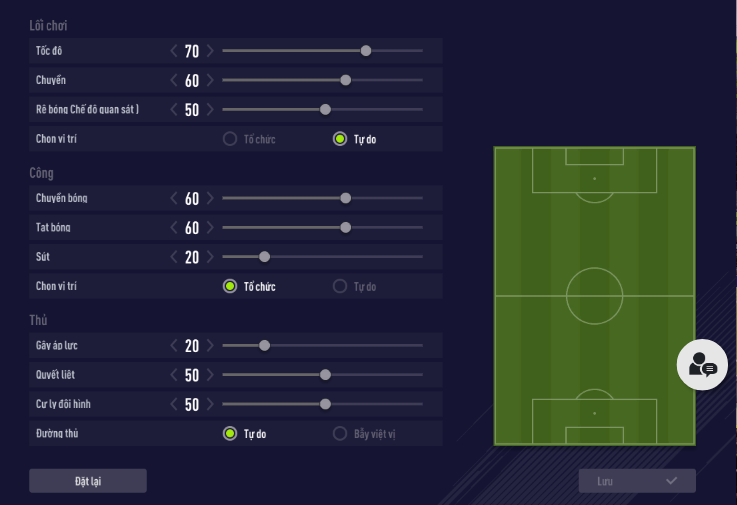Image resolution: width=737 pixels, height=505 pixels.
Task: Decrease Chuyền value using left chevron
Action: (x=174, y=81)
